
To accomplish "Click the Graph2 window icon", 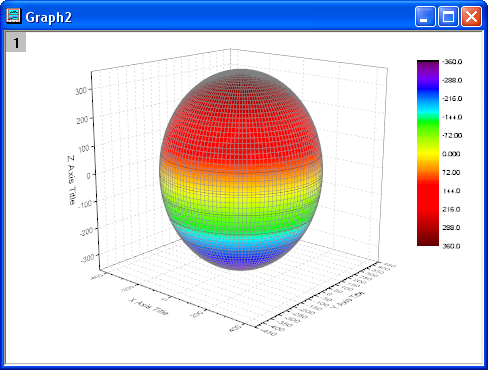I will tap(14, 16).
